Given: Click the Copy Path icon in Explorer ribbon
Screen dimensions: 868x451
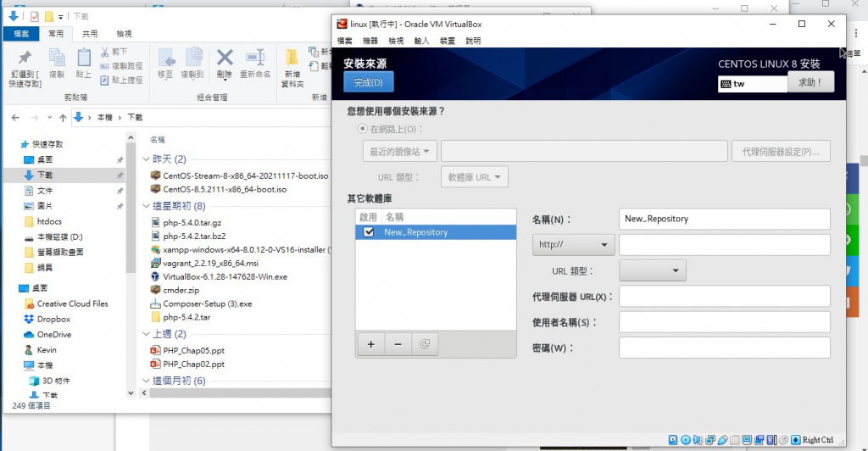Looking at the screenshot, I should click(x=104, y=66).
